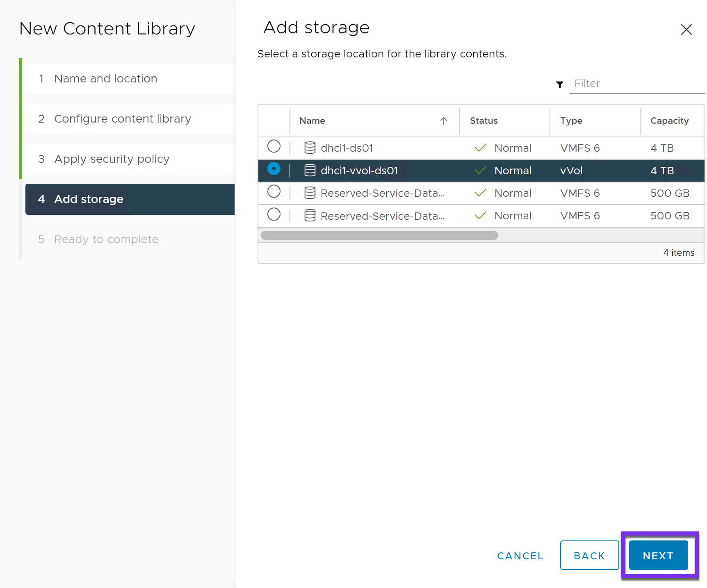Select the last Reserved-Service-Data radio button
The width and height of the screenshot is (707, 588).
(x=274, y=214)
